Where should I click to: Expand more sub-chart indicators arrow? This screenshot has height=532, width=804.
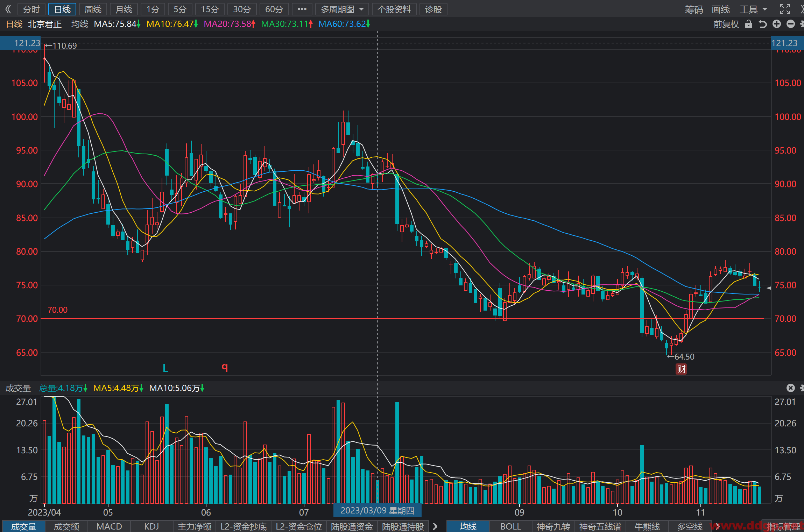tap(435, 526)
